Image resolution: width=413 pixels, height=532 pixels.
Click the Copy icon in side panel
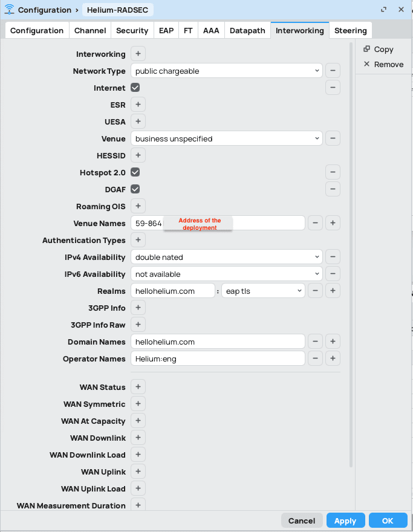[x=366, y=49]
